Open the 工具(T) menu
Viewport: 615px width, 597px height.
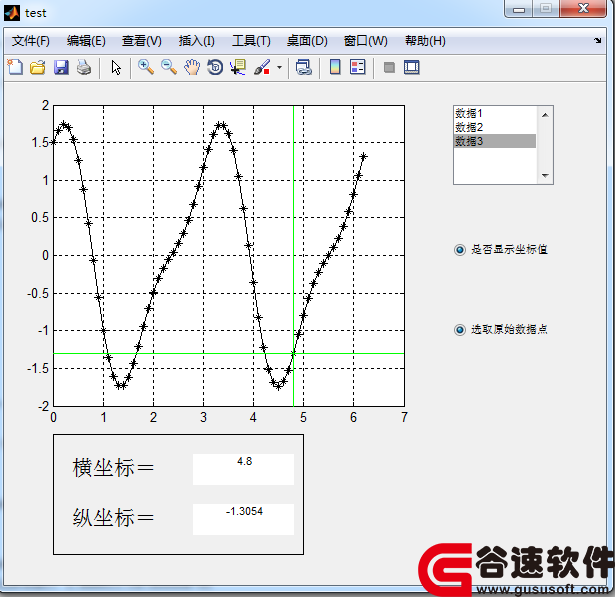[251, 41]
